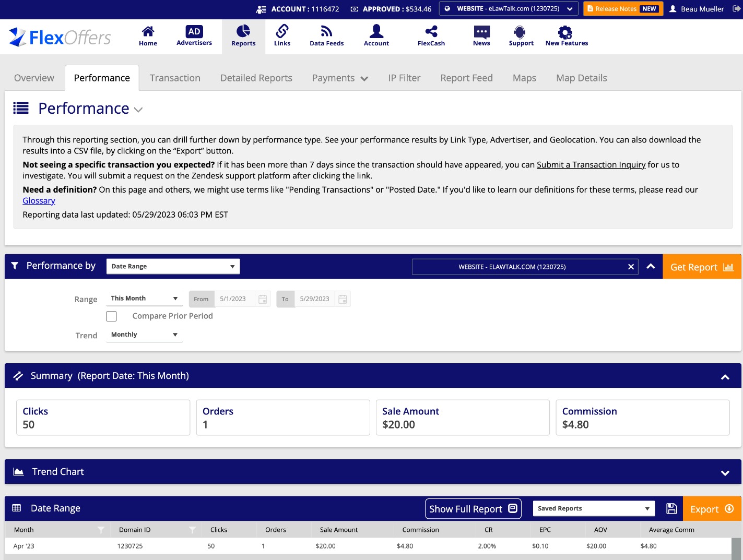Collapse the filter panel with up chevron
Viewport: 743px width, 560px height.
click(651, 266)
